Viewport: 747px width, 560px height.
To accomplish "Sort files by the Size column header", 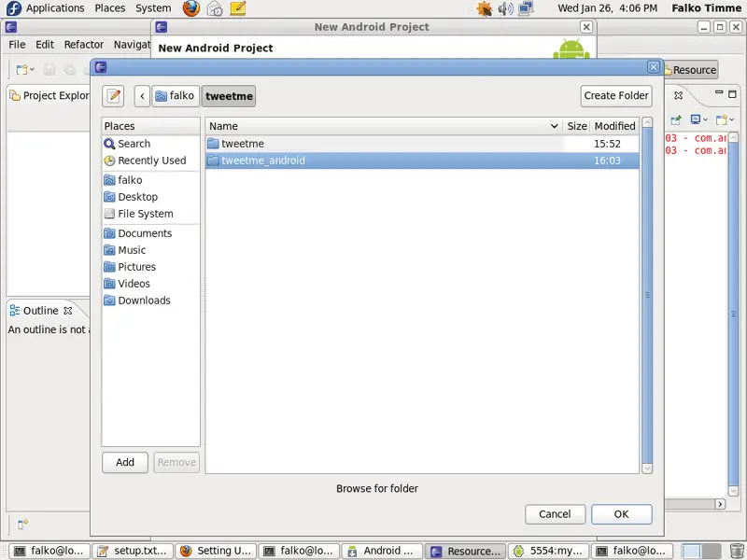I will [577, 126].
